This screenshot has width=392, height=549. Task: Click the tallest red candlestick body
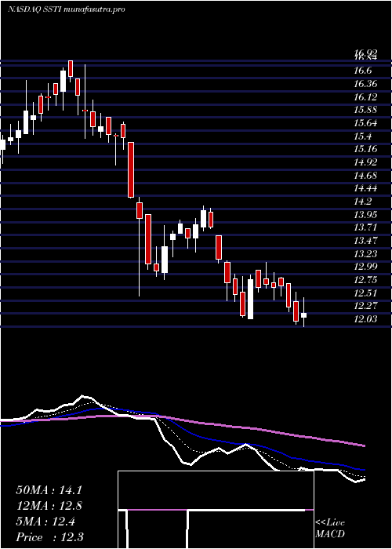pyautogui.click(x=131, y=170)
